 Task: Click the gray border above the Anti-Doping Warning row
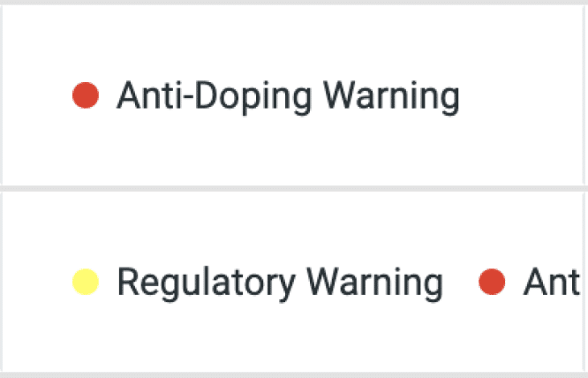294,3
